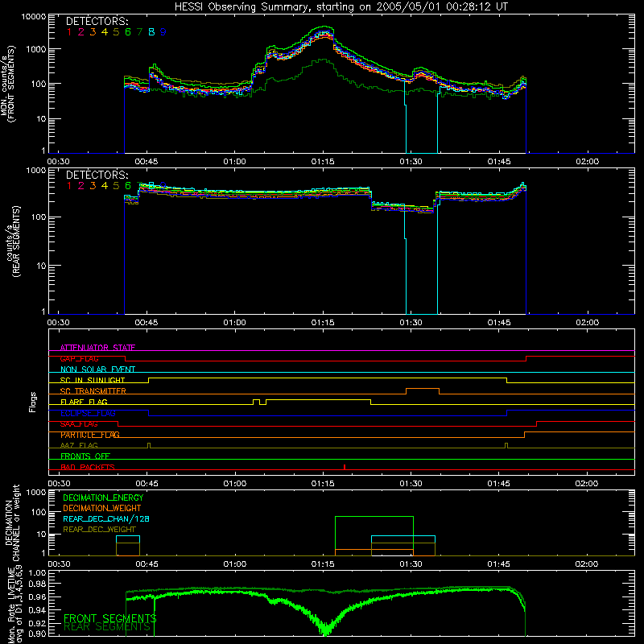Select the GAP_FLAG label
Viewport: 644px width, 644px height.
[79, 358]
